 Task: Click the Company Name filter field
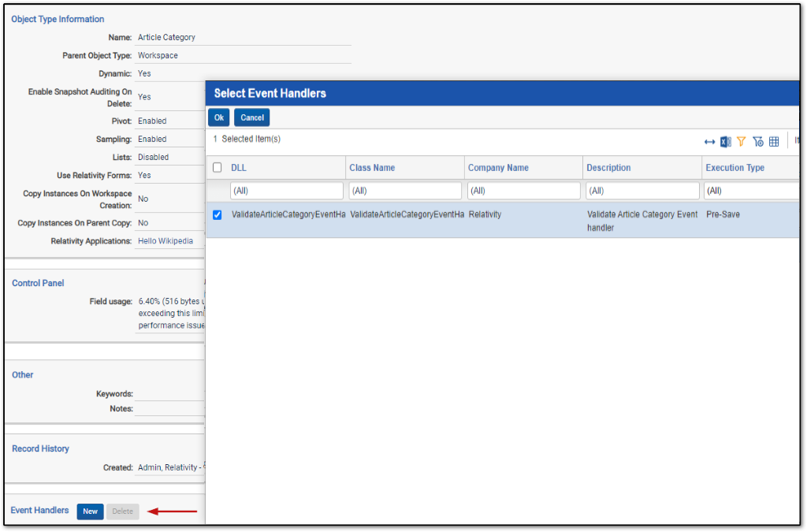pos(523,191)
